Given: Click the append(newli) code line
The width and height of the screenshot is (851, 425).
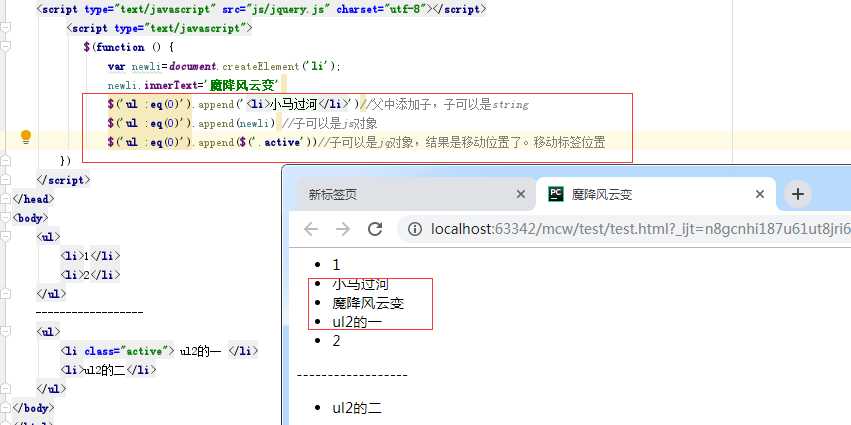Looking at the screenshot, I should click(242, 123).
